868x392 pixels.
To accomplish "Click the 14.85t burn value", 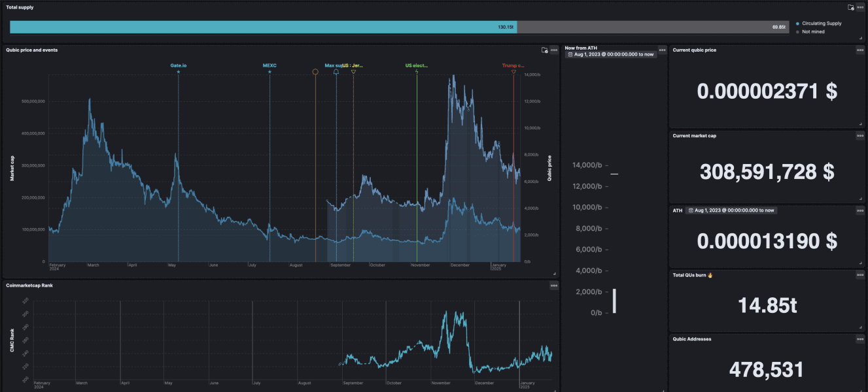I will pyautogui.click(x=767, y=305).
